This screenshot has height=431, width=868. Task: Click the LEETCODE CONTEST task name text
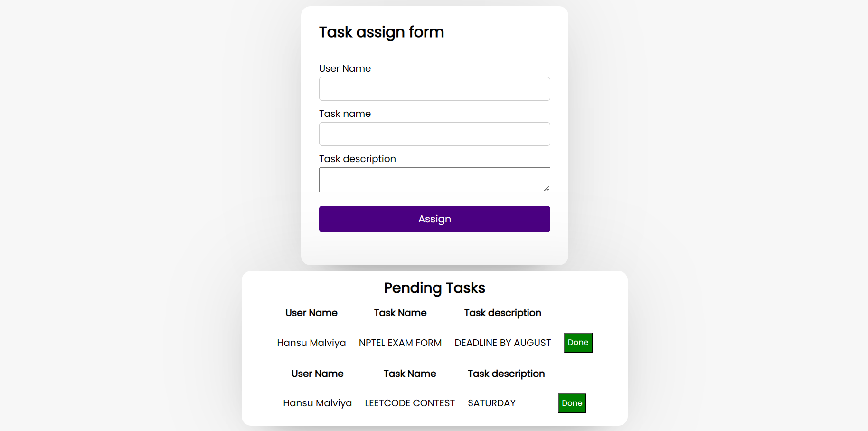[x=409, y=402]
